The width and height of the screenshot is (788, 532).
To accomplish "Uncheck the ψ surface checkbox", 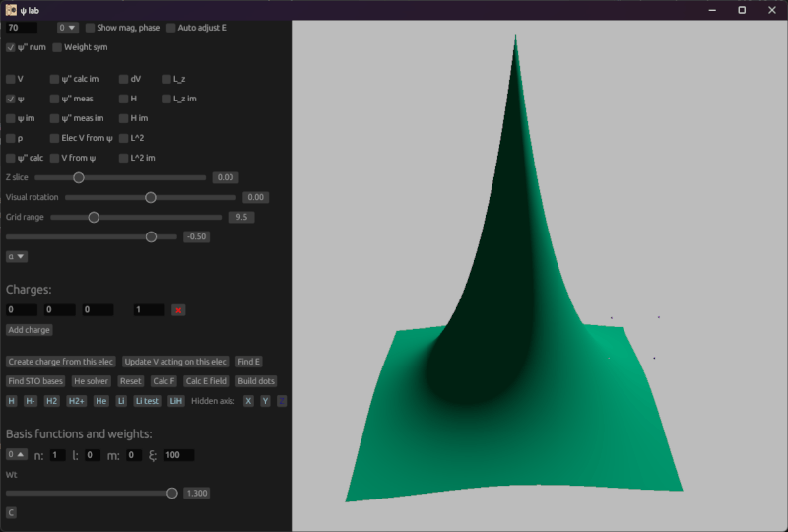I will (11, 99).
